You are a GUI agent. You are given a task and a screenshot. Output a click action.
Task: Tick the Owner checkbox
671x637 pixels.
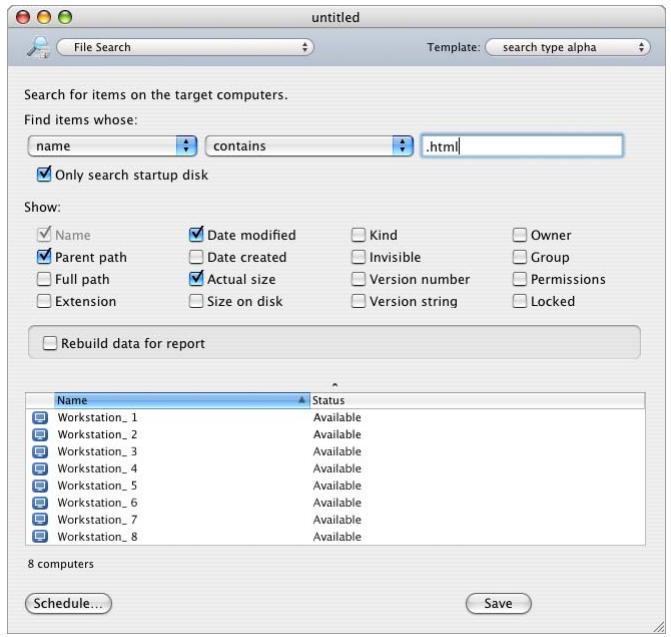pyautogui.click(x=520, y=235)
